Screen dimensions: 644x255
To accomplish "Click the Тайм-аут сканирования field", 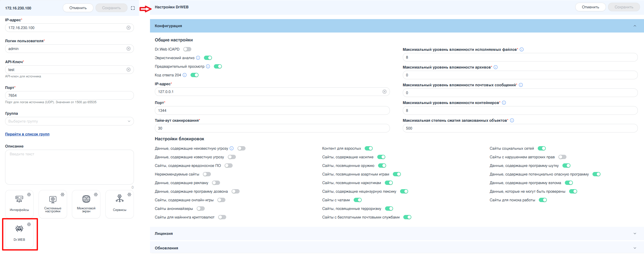I will tap(272, 128).
